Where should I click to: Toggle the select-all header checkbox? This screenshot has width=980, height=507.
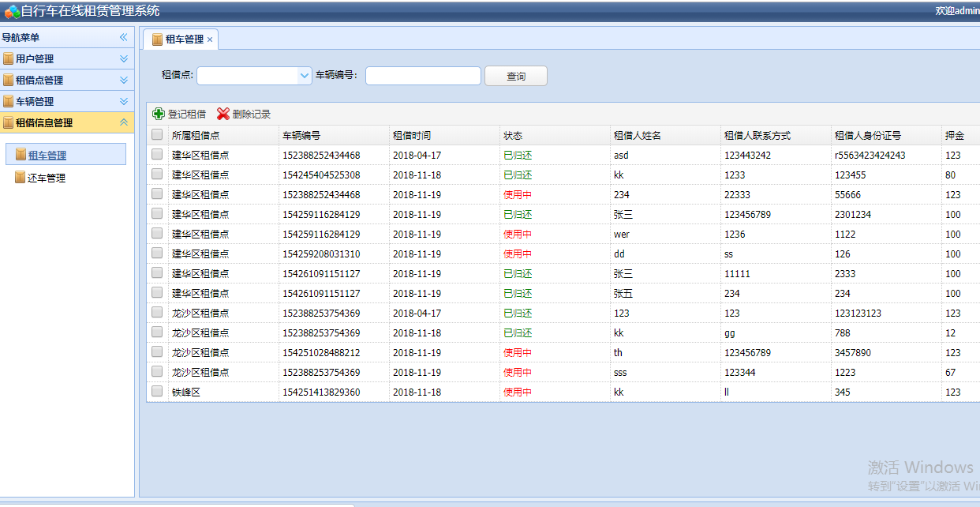[157, 135]
